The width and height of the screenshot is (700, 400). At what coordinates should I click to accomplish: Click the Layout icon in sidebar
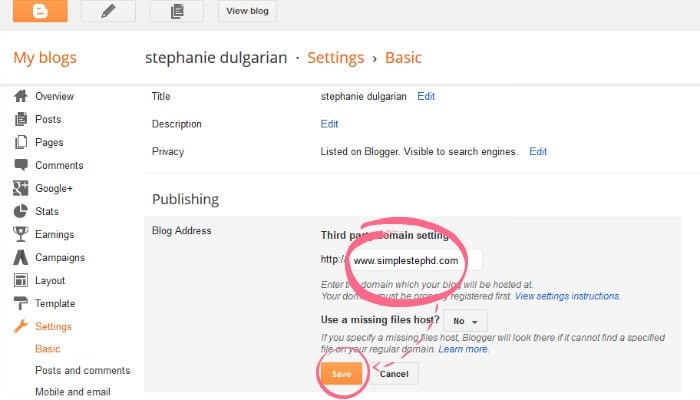21,280
